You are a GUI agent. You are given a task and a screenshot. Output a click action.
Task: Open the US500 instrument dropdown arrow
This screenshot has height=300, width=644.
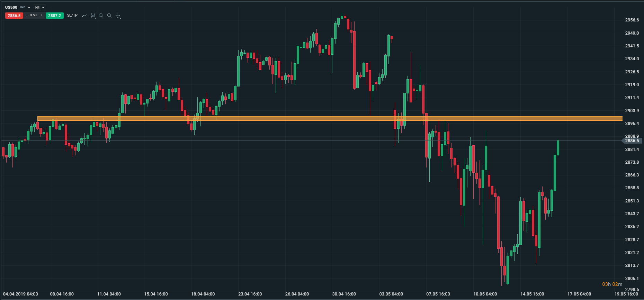pyautogui.click(x=29, y=8)
